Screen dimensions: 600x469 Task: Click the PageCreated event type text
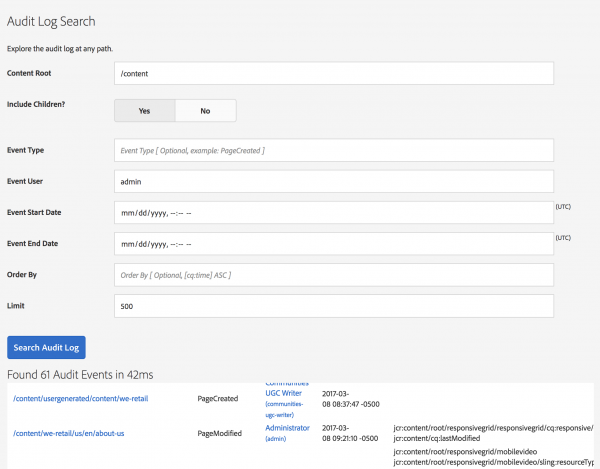218,399
